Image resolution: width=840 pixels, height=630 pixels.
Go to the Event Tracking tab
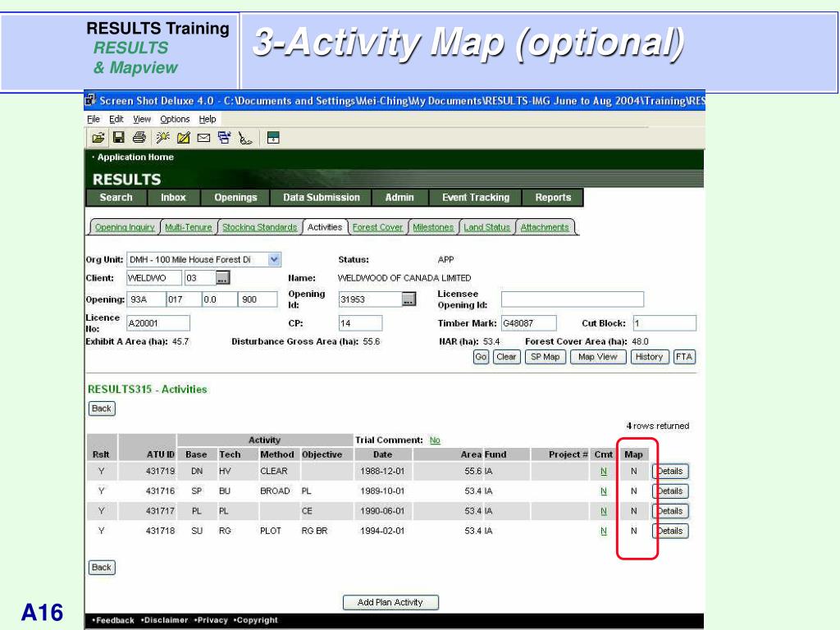476,197
